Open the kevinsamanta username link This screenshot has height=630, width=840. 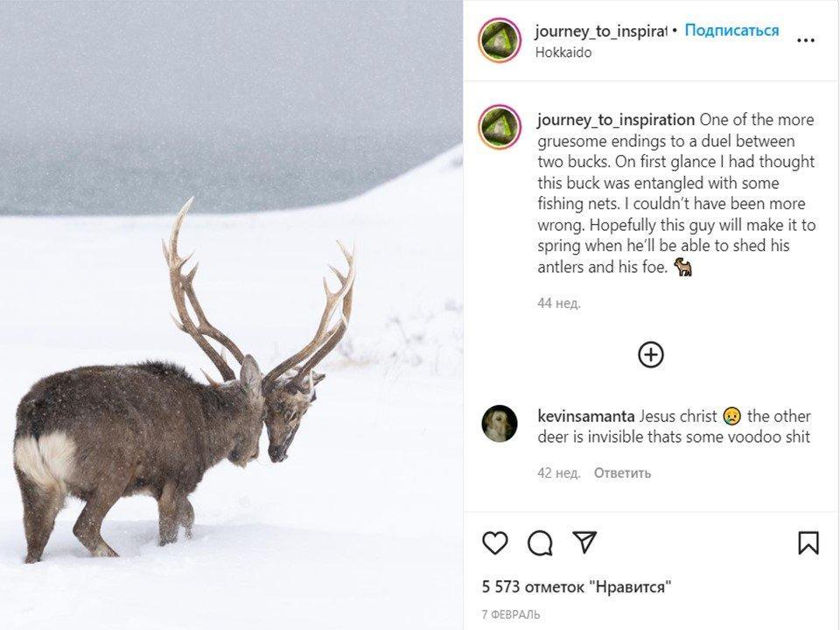586,416
